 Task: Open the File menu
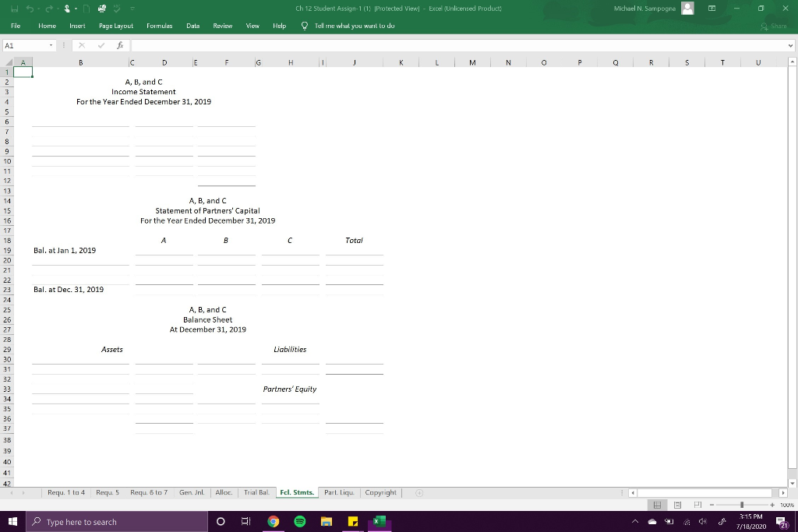16,26
